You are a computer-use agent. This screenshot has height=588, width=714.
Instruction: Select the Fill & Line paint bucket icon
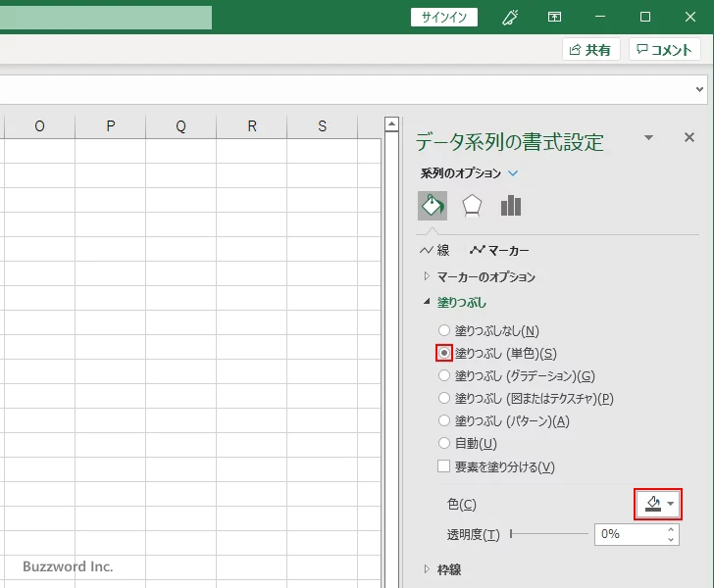[433, 205]
